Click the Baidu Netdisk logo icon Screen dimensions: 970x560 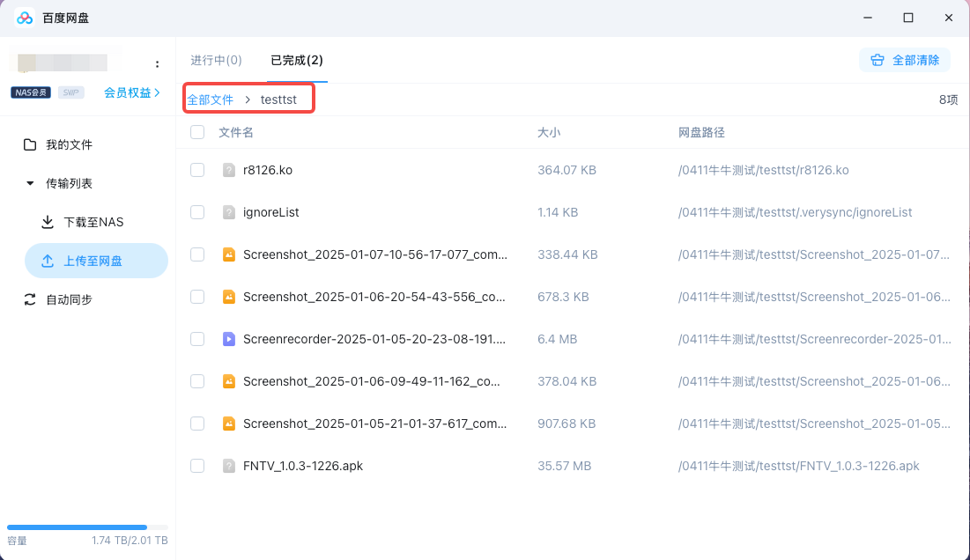coord(25,18)
